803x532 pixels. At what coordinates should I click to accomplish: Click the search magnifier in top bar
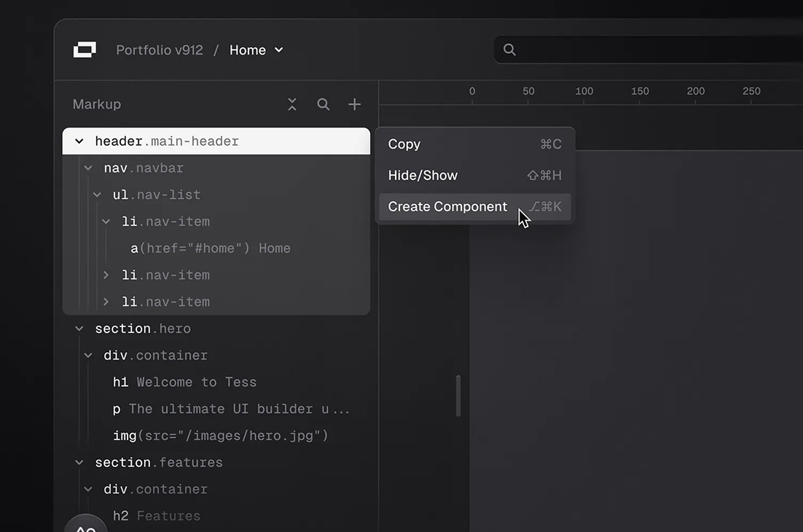tap(509, 50)
